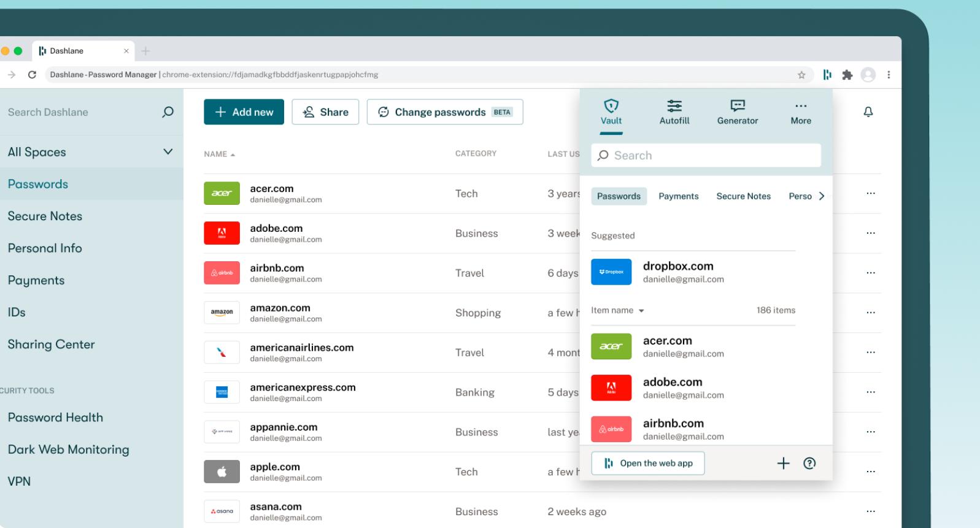Bookmark page with the star icon
980x528 pixels.
[x=801, y=75]
